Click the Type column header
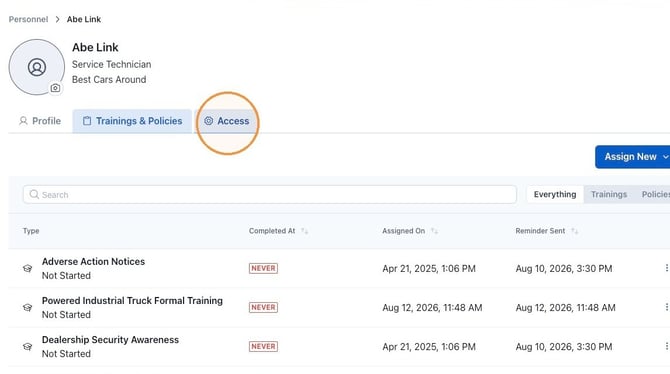670x374 pixels. pos(31,231)
